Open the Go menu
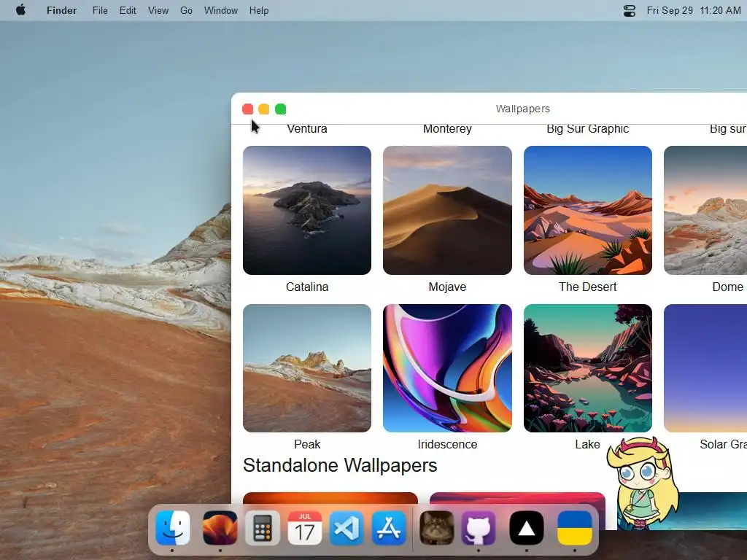Image resolution: width=747 pixels, height=560 pixels. 186,10
